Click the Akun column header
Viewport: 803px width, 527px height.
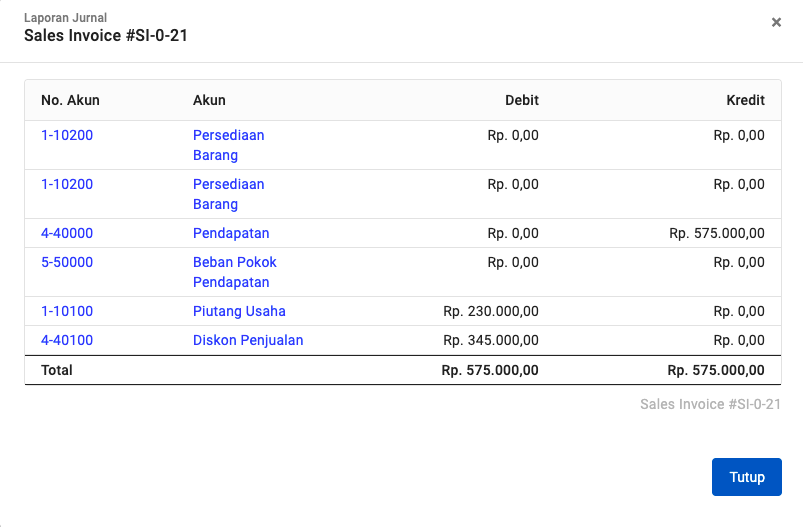click(209, 100)
